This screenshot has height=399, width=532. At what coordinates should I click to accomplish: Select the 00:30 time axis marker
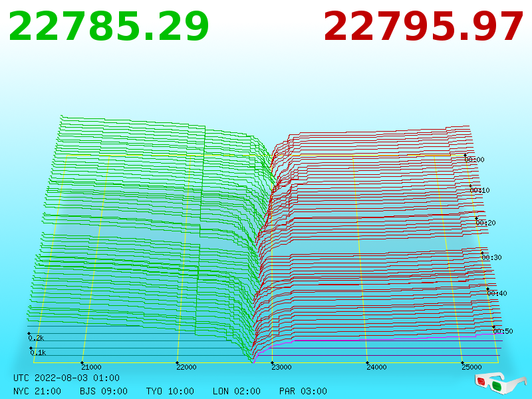pyautogui.click(x=491, y=257)
